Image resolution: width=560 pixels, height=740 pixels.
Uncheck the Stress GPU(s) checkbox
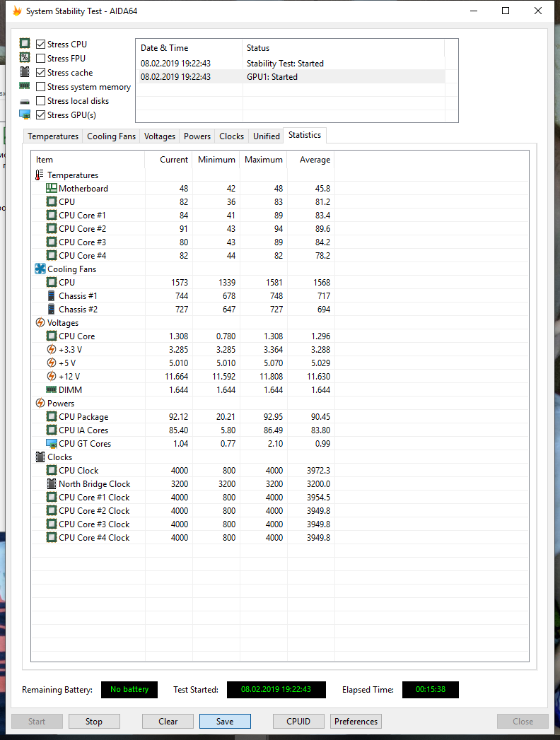click(x=40, y=114)
